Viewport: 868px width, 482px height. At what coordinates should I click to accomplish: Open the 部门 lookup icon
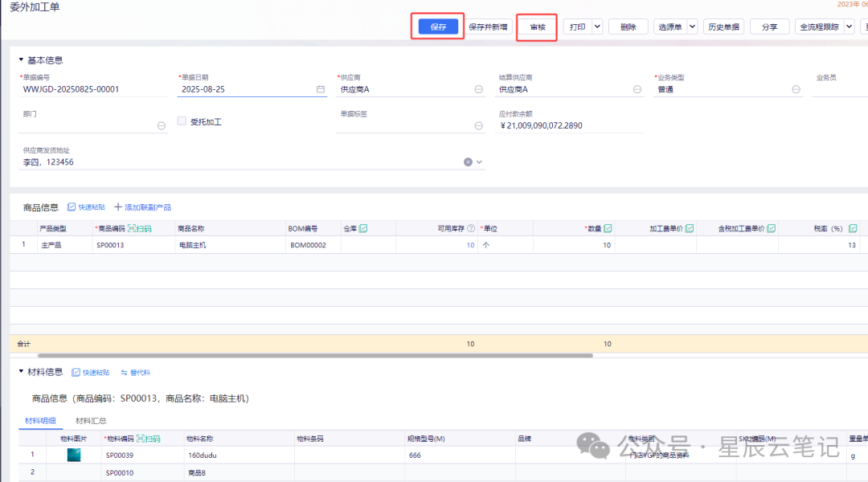(161, 125)
